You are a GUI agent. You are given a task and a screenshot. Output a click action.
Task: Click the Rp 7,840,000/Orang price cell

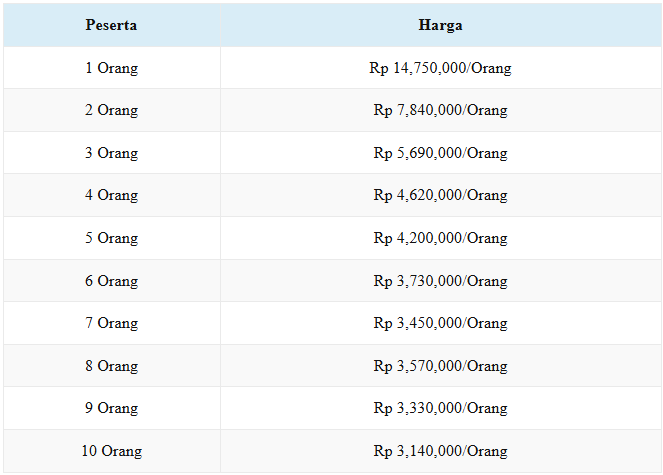click(x=440, y=110)
